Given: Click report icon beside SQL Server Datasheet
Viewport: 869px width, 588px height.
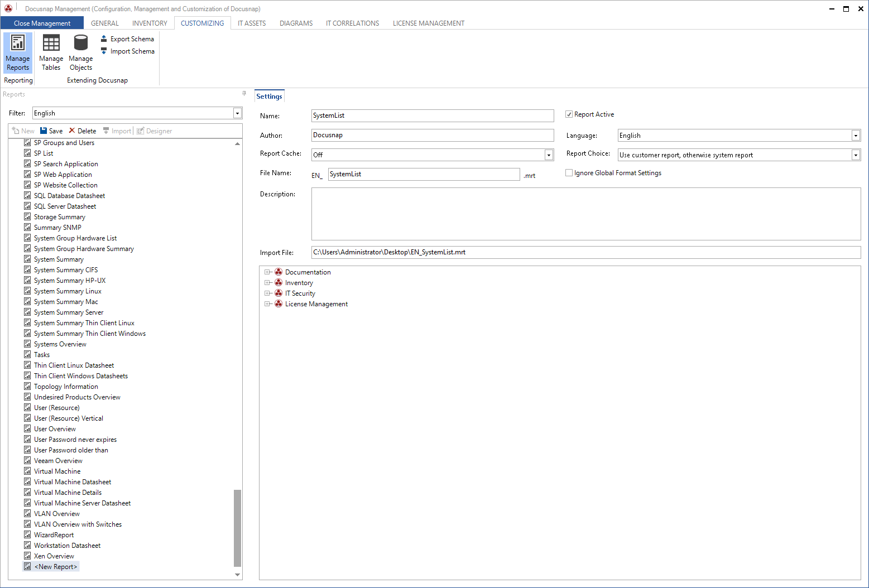Looking at the screenshot, I should click(x=27, y=206).
